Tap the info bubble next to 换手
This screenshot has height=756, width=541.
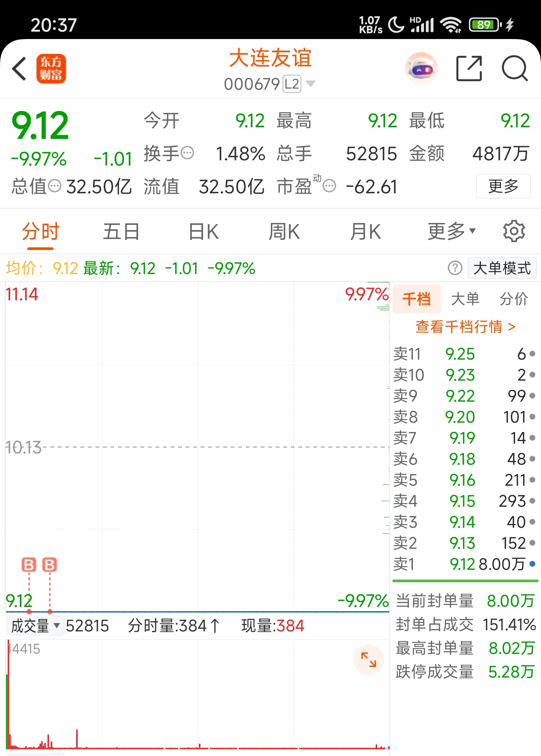pos(187,153)
